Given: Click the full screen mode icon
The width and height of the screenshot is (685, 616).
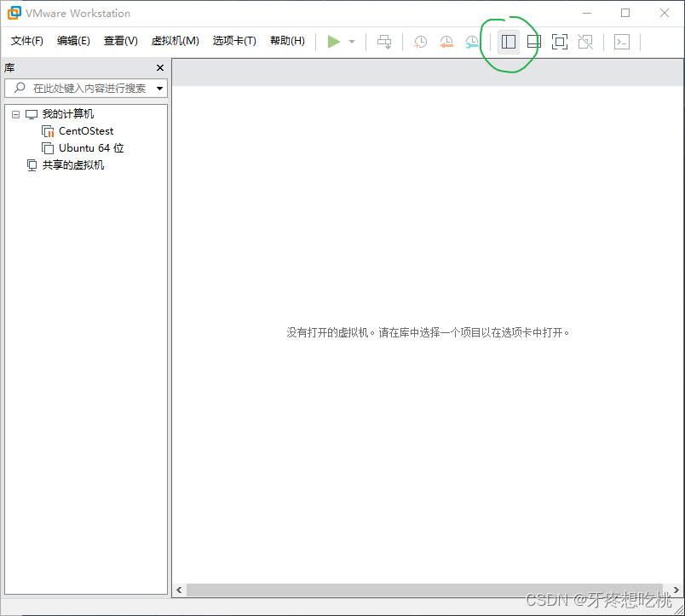Looking at the screenshot, I should coord(560,42).
